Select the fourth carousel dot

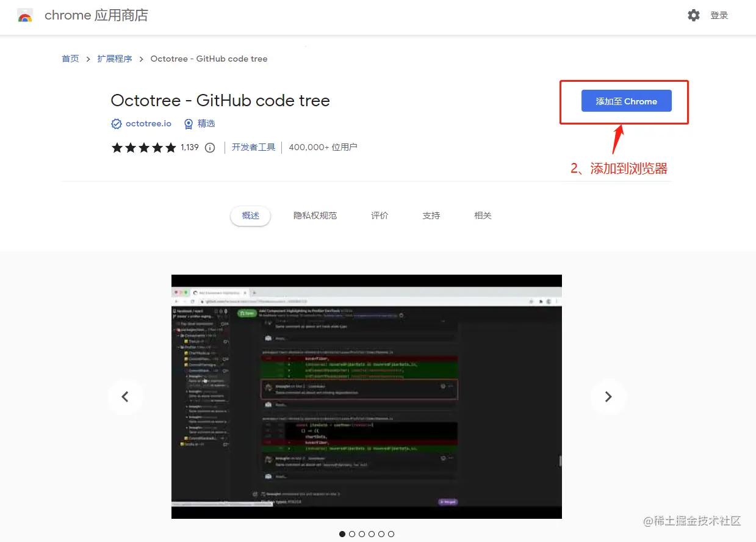click(x=372, y=534)
